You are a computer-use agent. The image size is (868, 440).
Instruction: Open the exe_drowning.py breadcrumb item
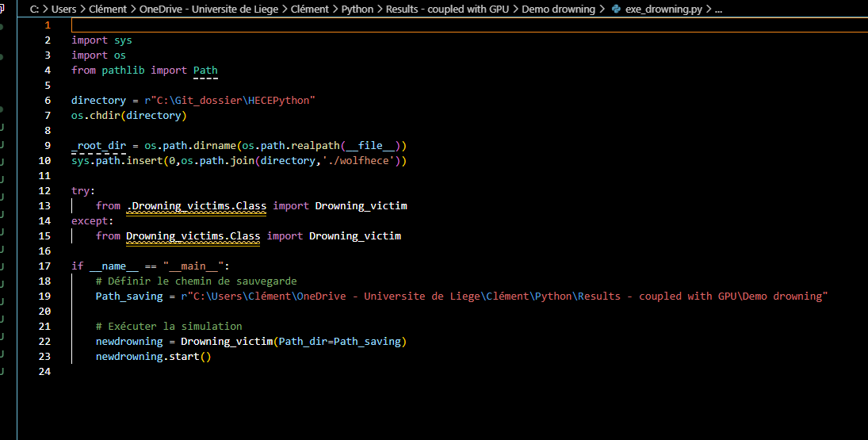pos(663,10)
